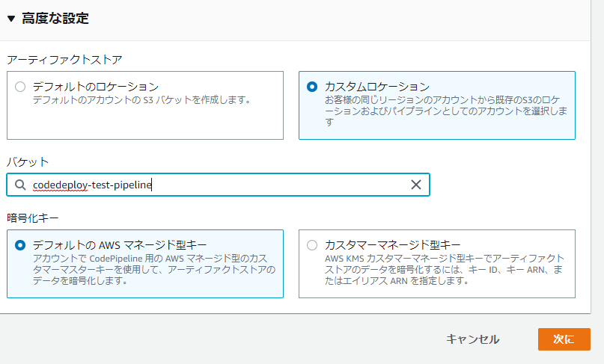604x364 pixels.
Task: Click text デフォルトのアカウントの S3 バケットを作成します。
Action: 142,100
